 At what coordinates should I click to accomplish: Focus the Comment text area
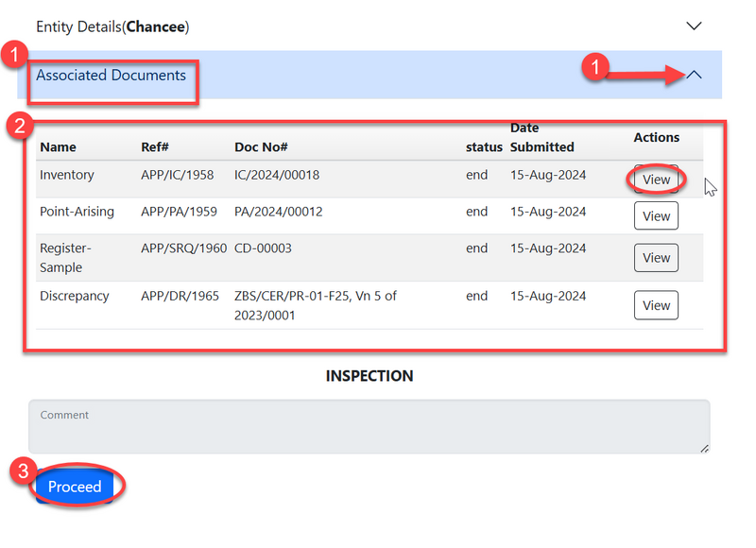pos(369,427)
